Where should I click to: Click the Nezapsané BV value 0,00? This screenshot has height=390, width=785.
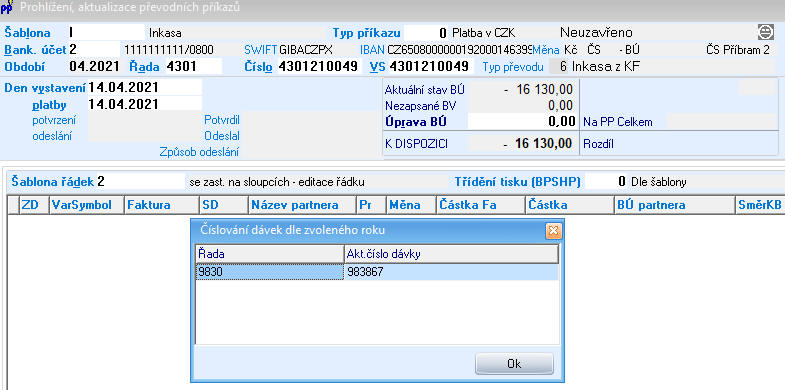pyautogui.click(x=560, y=106)
